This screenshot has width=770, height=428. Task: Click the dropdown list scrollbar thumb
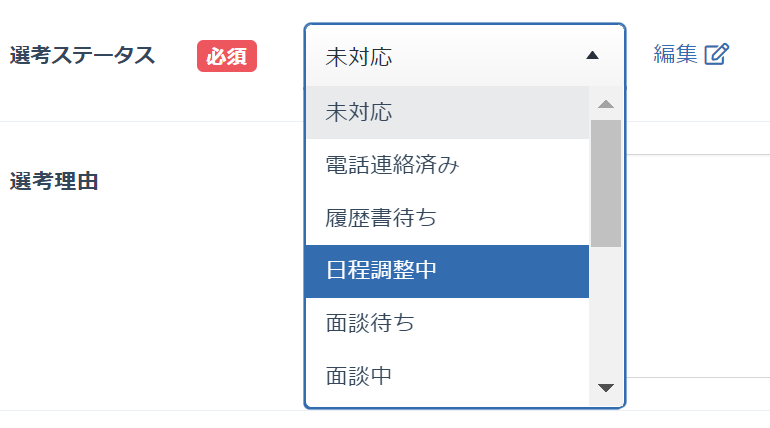605,182
